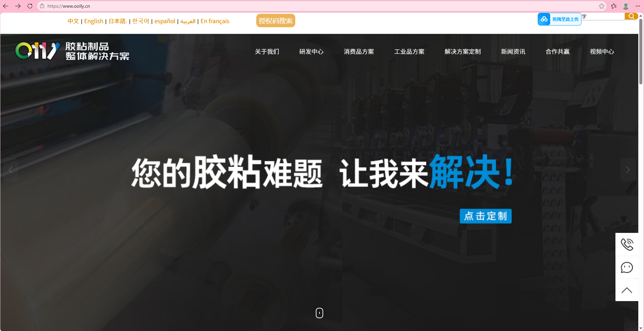The image size is (644, 331).
Task: Click the browser address bar URL
Action: [69, 6]
